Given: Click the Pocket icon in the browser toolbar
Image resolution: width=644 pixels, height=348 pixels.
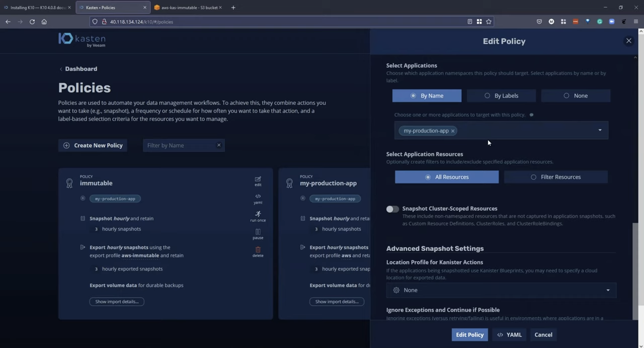Looking at the screenshot, I should [x=539, y=22].
